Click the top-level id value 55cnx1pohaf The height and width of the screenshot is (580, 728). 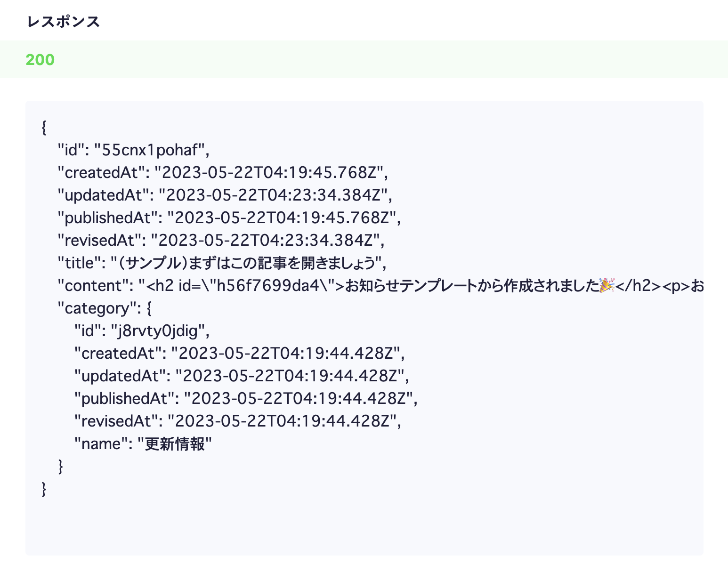(x=151, y=150)
